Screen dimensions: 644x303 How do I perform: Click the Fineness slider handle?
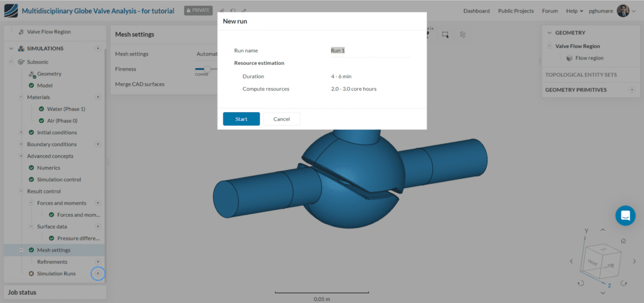(207, 69)
